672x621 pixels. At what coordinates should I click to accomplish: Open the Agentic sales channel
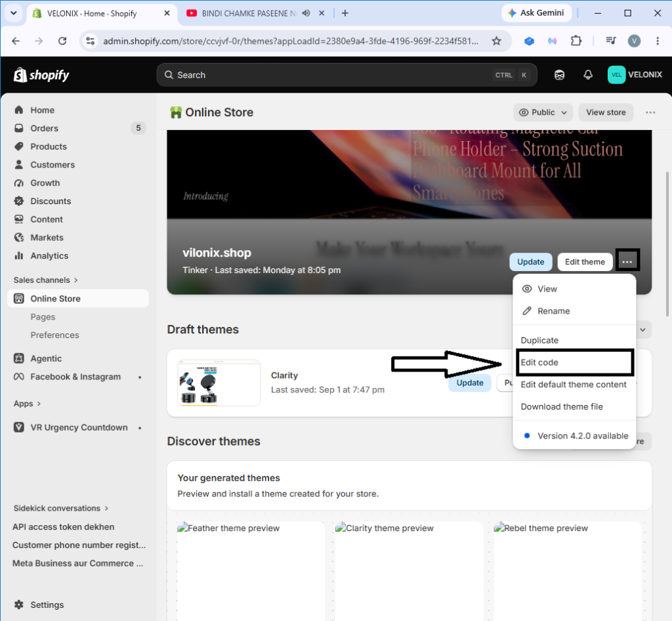46,358
